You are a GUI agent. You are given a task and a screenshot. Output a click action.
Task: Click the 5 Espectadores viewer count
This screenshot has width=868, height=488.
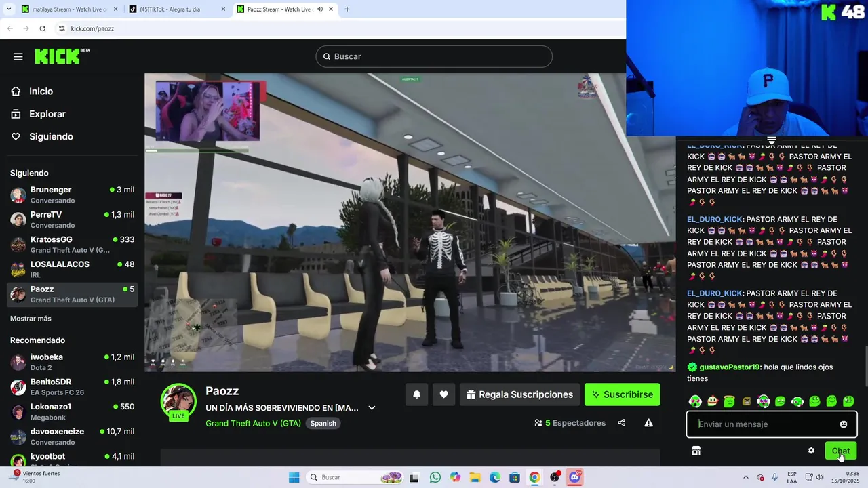click(x=570, y=423)
